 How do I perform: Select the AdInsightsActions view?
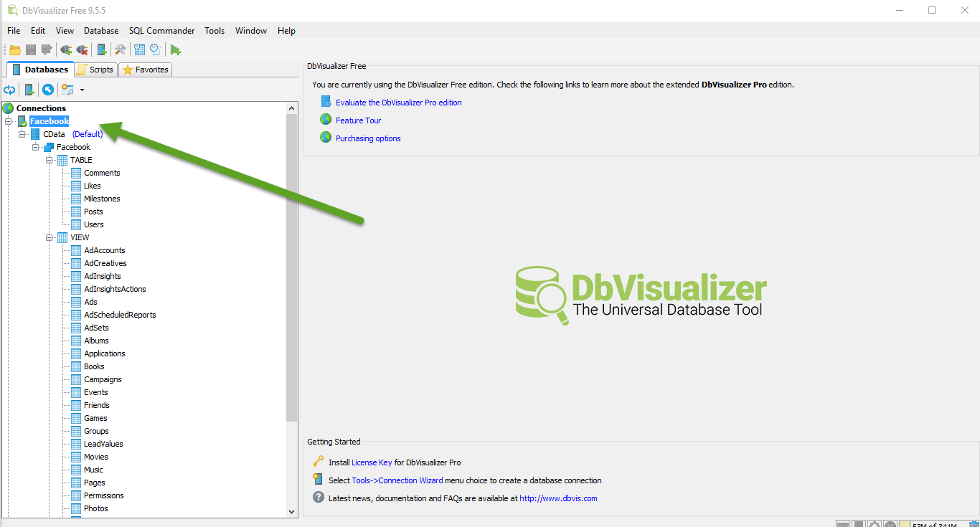[115, 289]
